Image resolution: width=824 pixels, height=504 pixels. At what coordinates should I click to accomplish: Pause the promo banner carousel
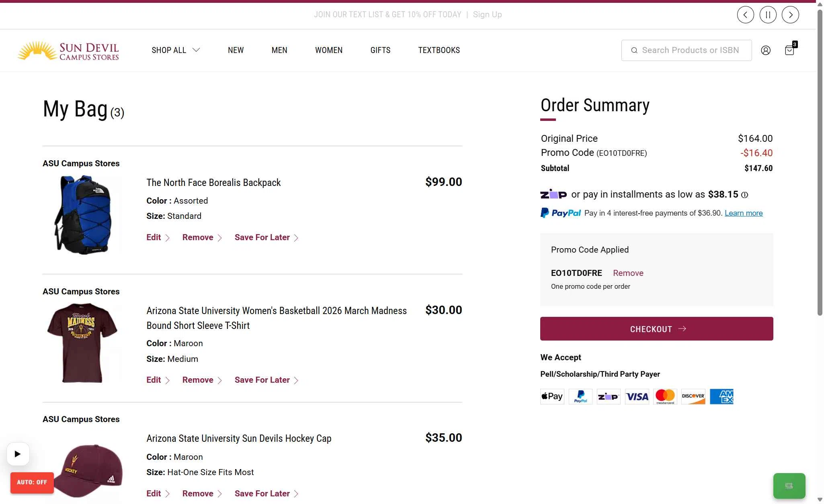point(768,15)
